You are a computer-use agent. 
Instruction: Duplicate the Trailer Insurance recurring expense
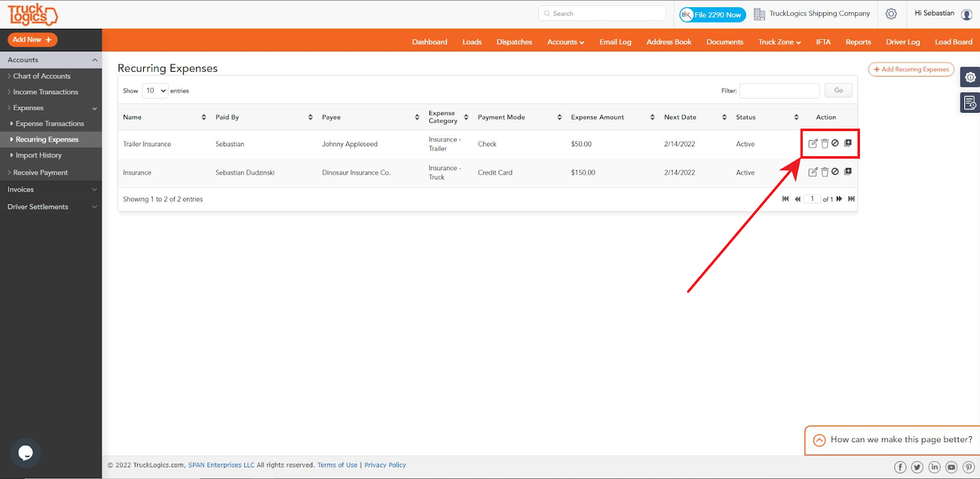click(x=848, y=143)
